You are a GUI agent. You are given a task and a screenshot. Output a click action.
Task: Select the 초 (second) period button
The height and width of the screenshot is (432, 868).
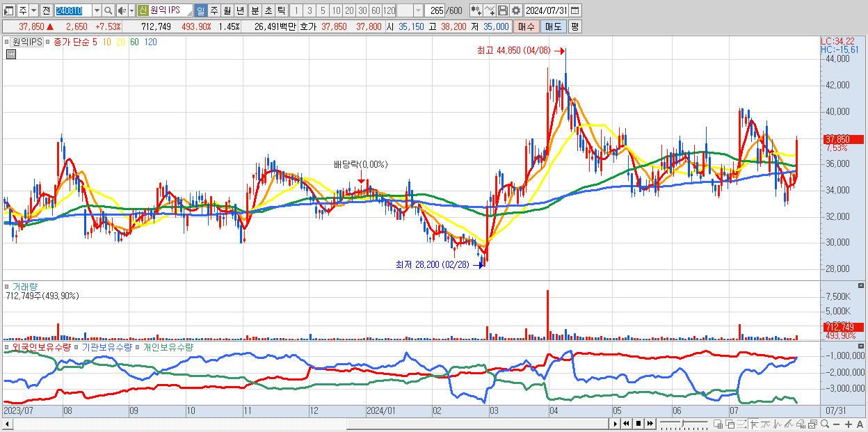268,10
